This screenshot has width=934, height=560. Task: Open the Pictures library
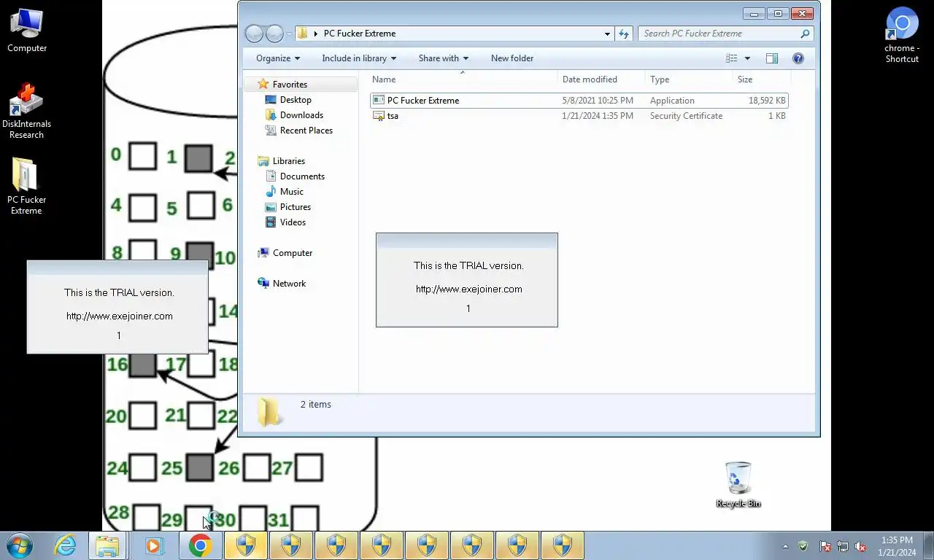coord(295,207)
